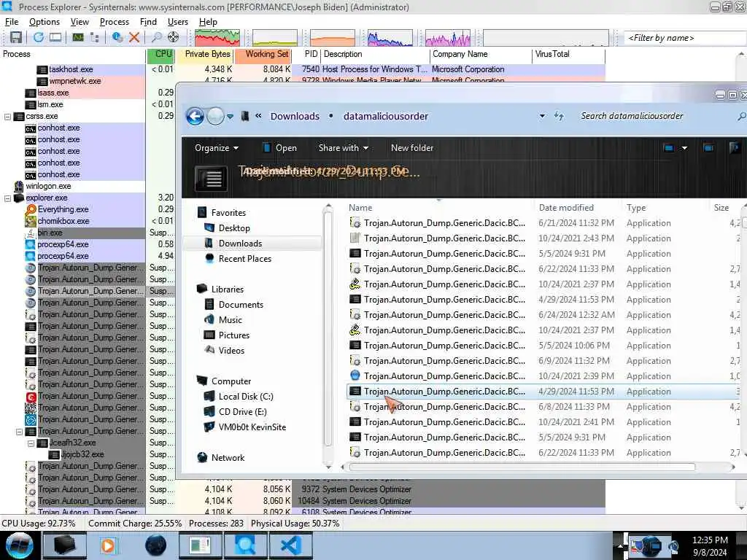
Task: Select the Jjojcb32.exe process
Action: [82, 454]
